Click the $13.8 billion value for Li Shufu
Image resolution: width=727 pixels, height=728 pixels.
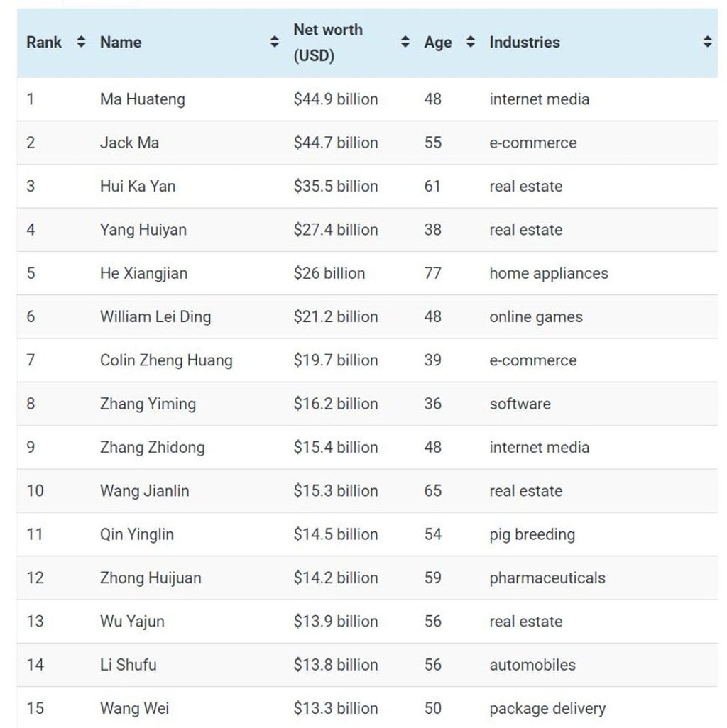[x=335, y=665]
